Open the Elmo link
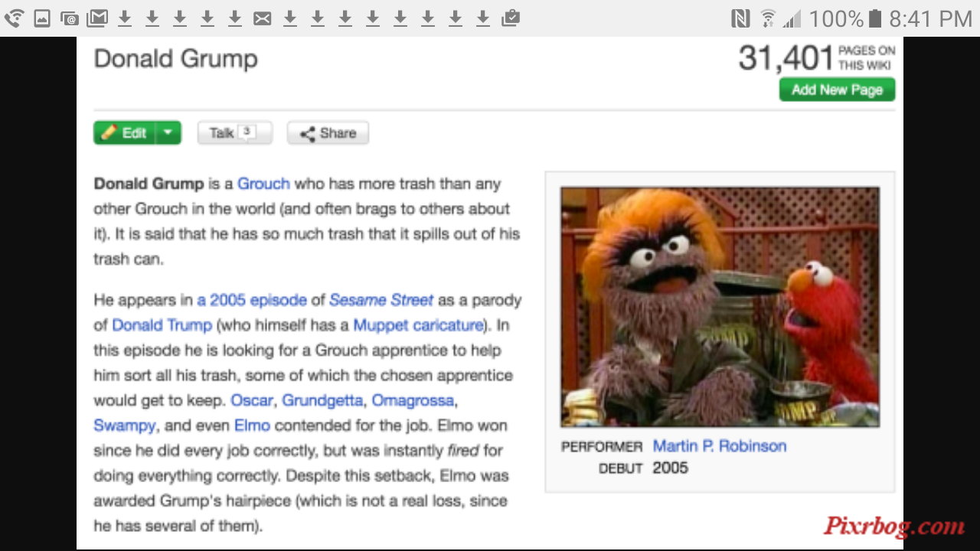Image resolution: width=980 pixels, height=551 pixels. coord(252,425)
